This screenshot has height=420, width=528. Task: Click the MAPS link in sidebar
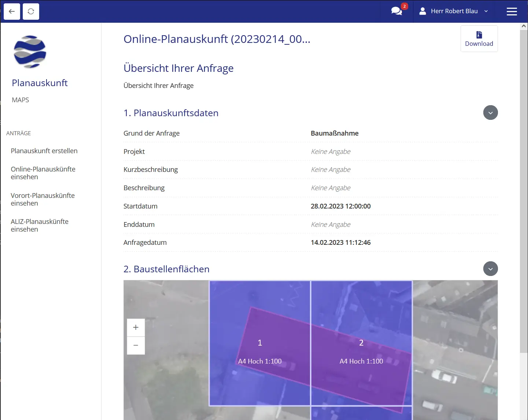click(21, 100)
